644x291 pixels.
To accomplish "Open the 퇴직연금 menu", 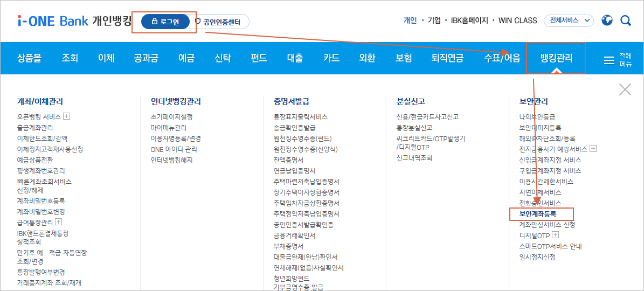I will coord(448,58).
